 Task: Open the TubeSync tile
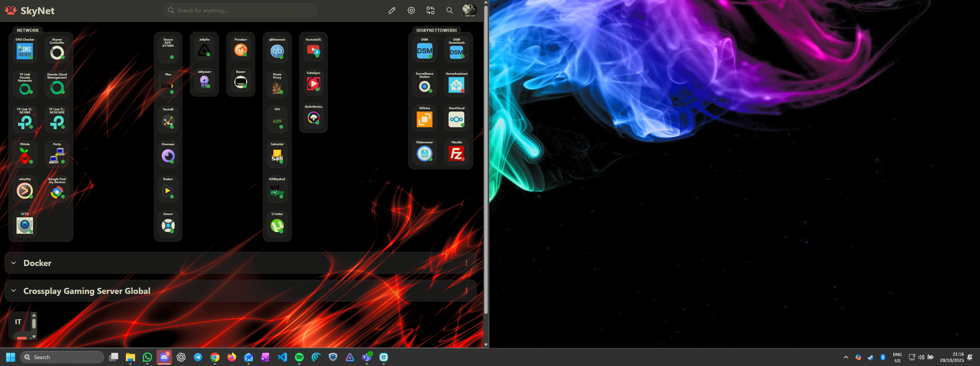(313, 82)
